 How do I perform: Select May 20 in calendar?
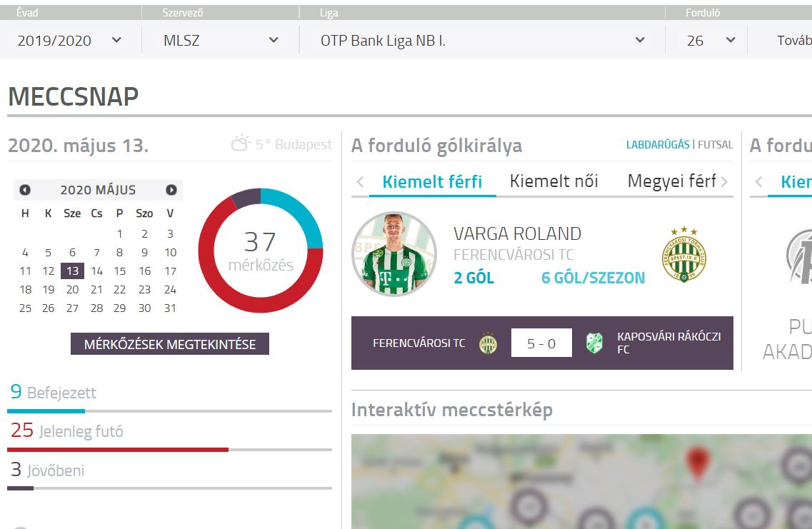click(73, 289)
